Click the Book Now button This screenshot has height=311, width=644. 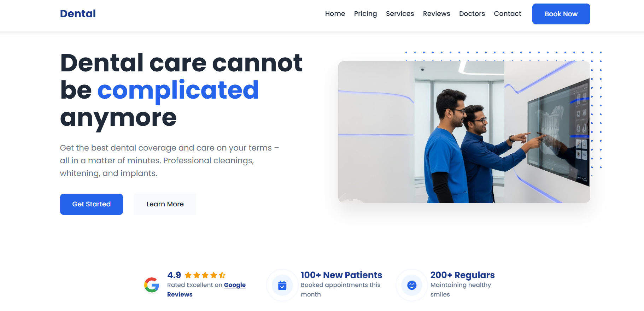pyautogui.click(x=561, y=14)
